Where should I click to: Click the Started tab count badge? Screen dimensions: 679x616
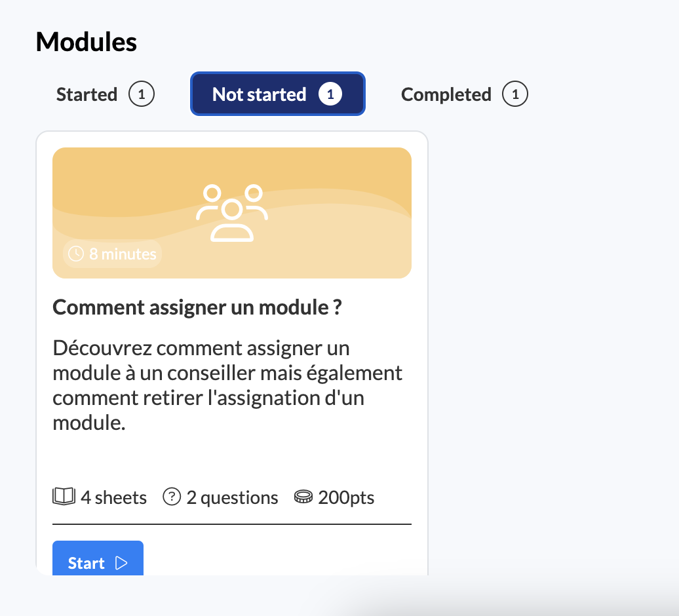(x=142, y=94)
